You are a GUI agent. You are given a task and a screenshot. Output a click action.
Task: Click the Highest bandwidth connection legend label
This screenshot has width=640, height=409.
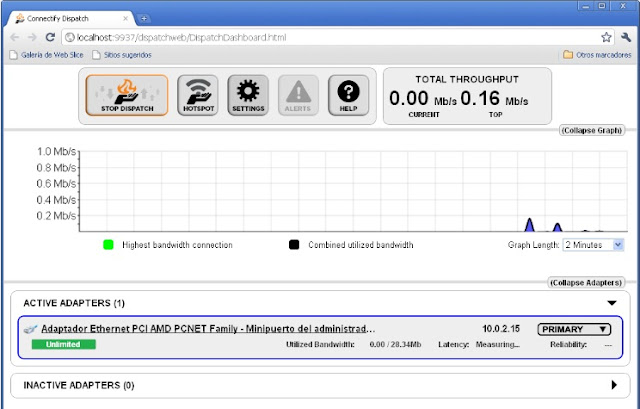tap(178, 245)
